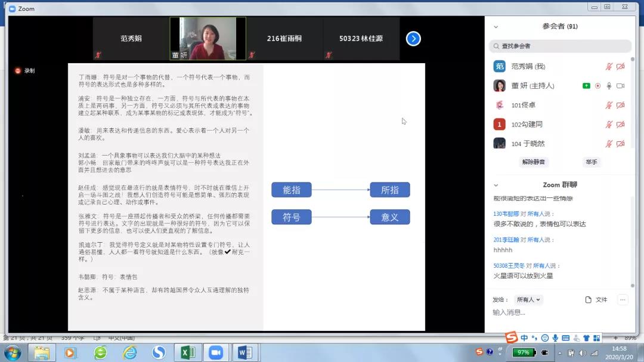Open Zoom from the Windows taskbar
Image resolution: width=644 pixels, height=362 pixels.
[x=216, y=353]
